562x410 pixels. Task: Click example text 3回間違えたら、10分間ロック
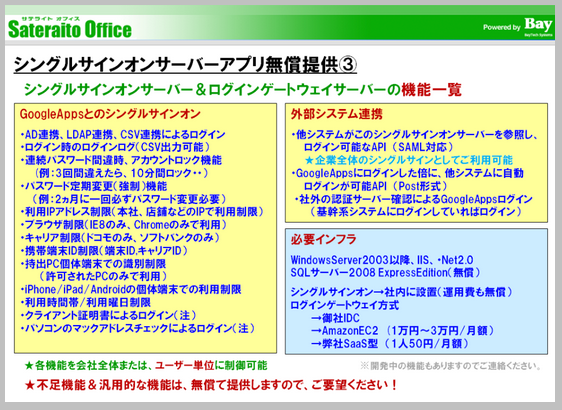[x=122, y=173]
